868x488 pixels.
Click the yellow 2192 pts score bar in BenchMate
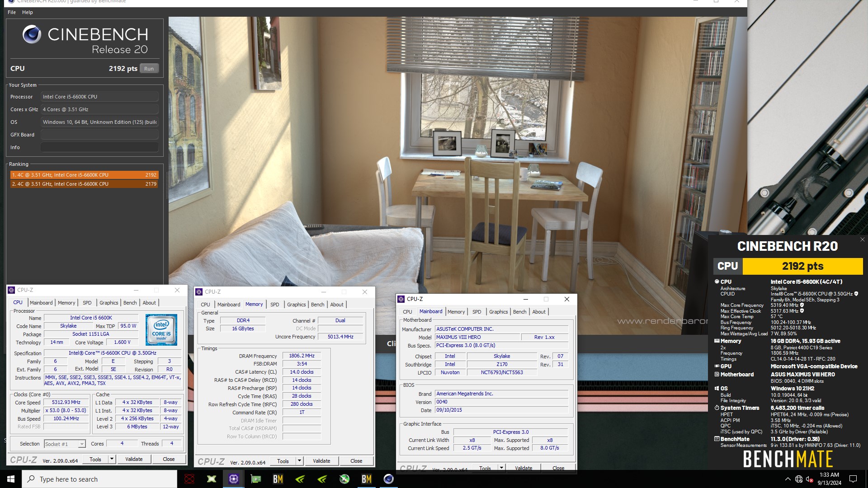coord(802,266)
